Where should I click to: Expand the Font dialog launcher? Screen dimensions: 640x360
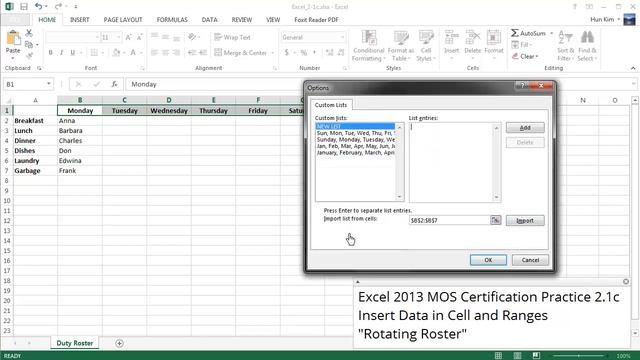(142, 68)
